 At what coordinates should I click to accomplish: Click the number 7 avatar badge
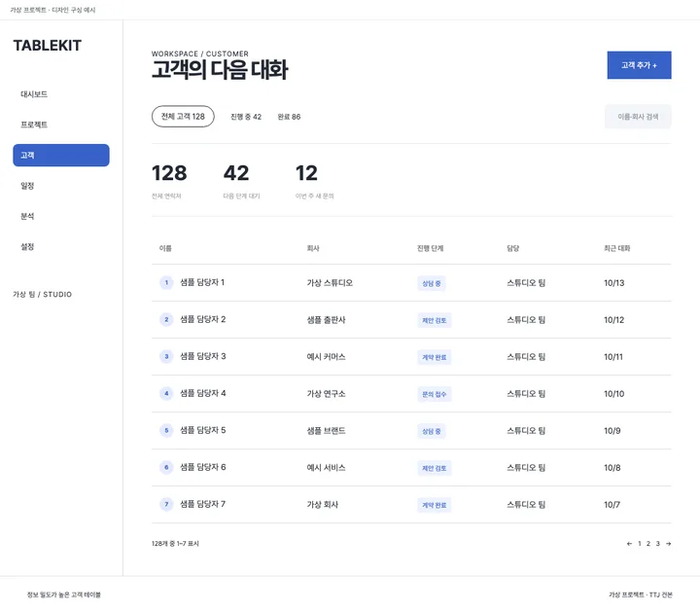pyautogui.click(x=166, y=504)
